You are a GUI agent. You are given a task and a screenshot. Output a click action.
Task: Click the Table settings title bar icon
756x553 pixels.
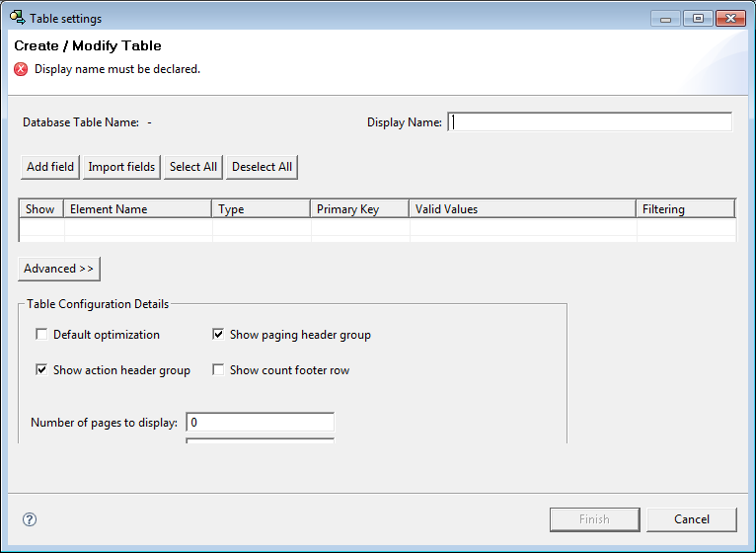(17, 18)
